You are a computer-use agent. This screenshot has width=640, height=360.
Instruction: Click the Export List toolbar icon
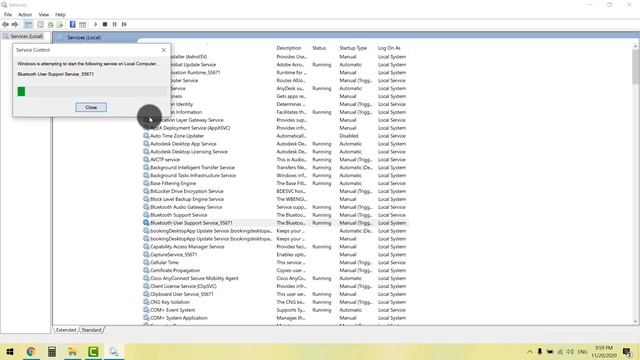point(60,24)
